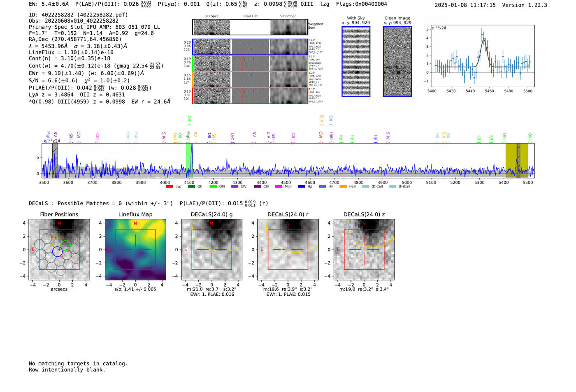Click the dark green OII legend swatch
576x392 pixels.
tap(191, 187)
